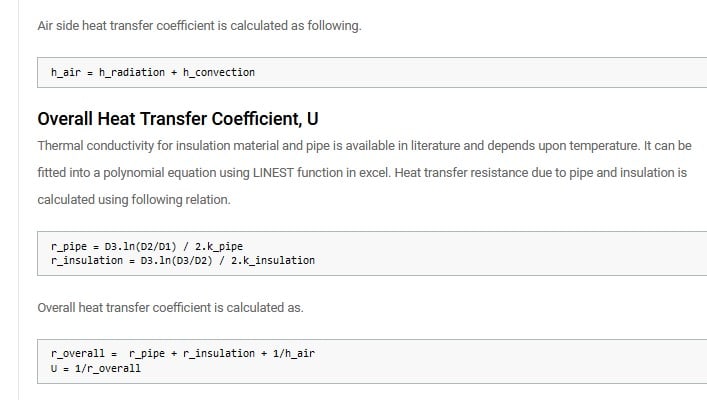Viewport: 707px width, 400px height.
Task: Click inside the h_air formula code block
Action: (372, 73)
